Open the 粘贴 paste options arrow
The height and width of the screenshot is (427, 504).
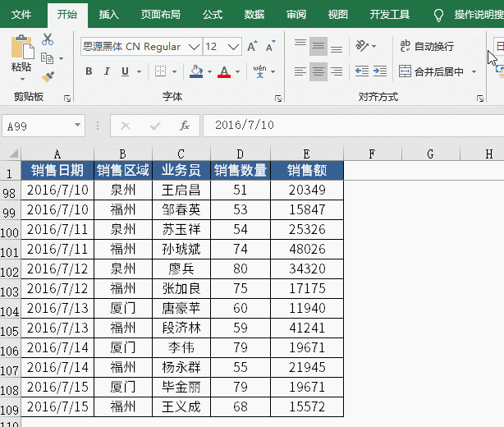(x=22, y=79)
